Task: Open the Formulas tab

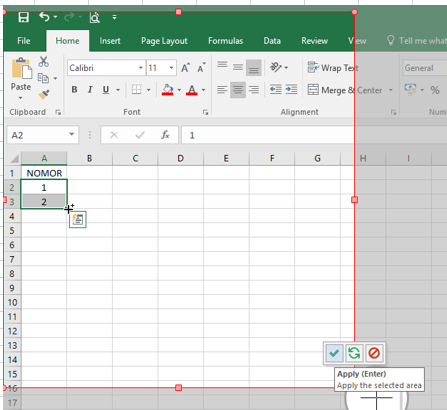Action: (225, 41)
